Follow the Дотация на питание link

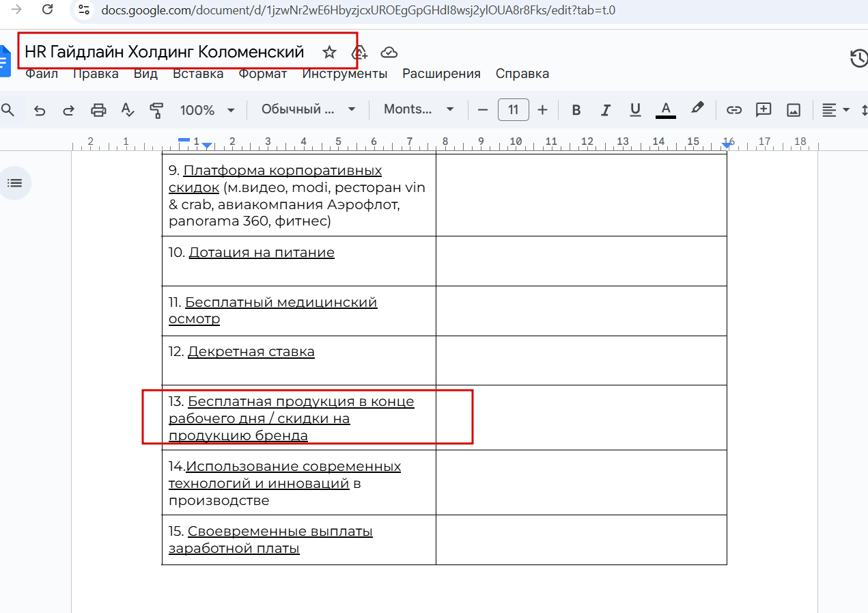click(x=262, y=253)
